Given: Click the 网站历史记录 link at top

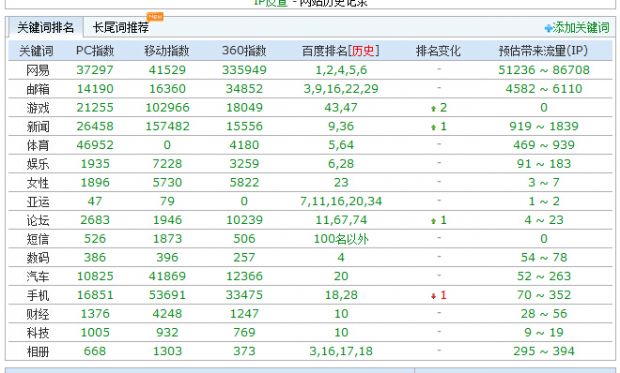Looking at the screenshot, I should click(333, 3).
